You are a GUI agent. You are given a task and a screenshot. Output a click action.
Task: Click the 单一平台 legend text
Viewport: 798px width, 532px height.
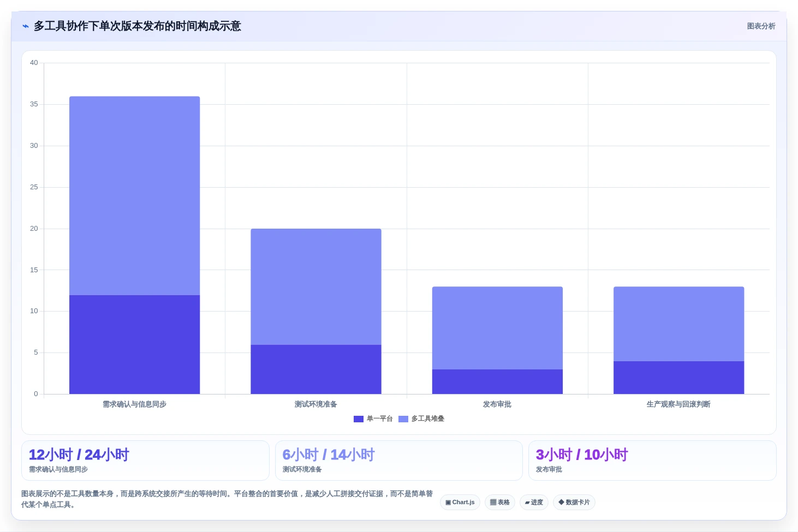click(x=379, y=419)
